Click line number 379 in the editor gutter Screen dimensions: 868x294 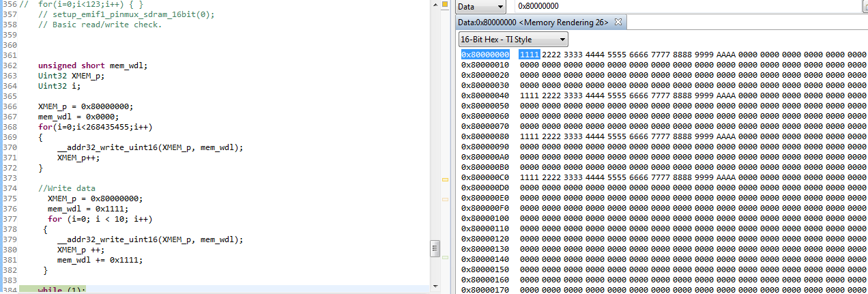pos(9,239)
